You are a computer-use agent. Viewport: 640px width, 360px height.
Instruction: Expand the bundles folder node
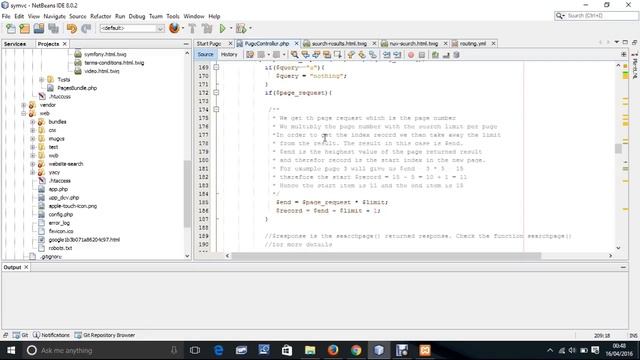point(33,122)
